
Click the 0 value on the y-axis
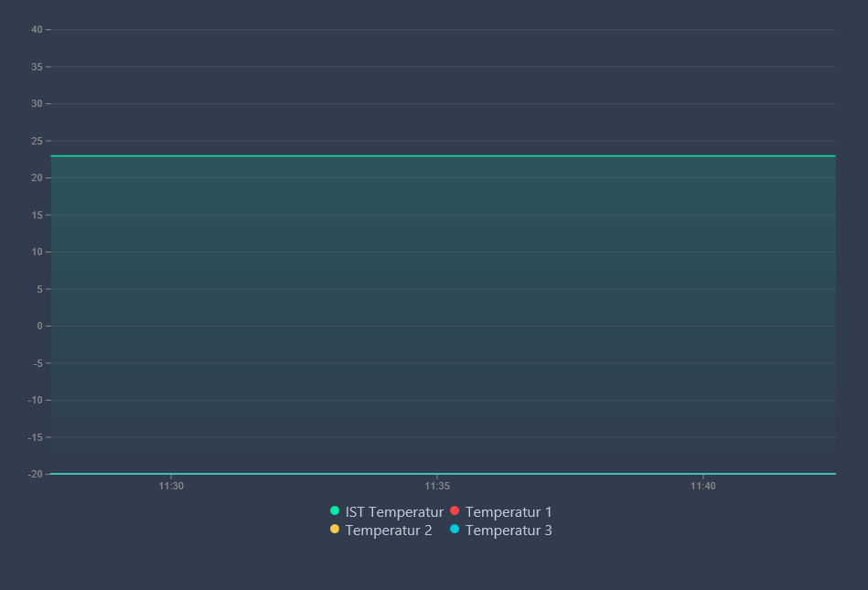39,326
